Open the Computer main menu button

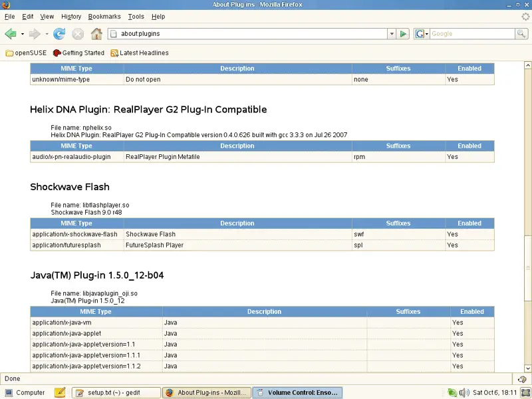pyautogui.click(x=25, y=392)
